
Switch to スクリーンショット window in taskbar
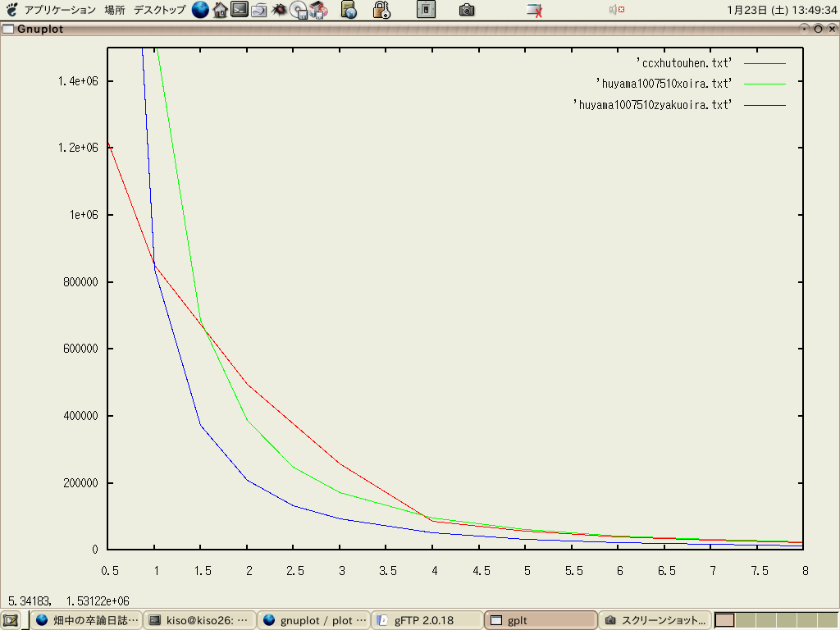click(655, 620)
